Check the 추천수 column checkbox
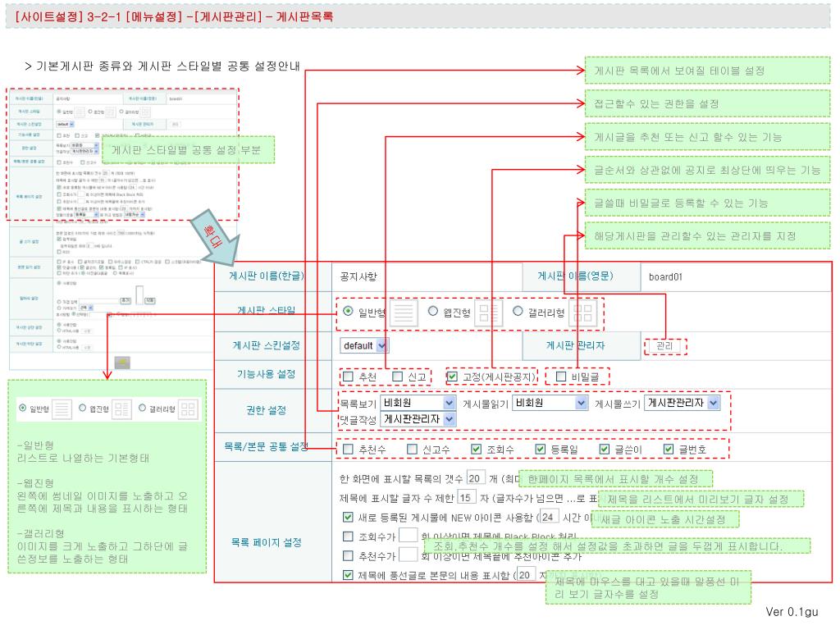 (348, 449)
